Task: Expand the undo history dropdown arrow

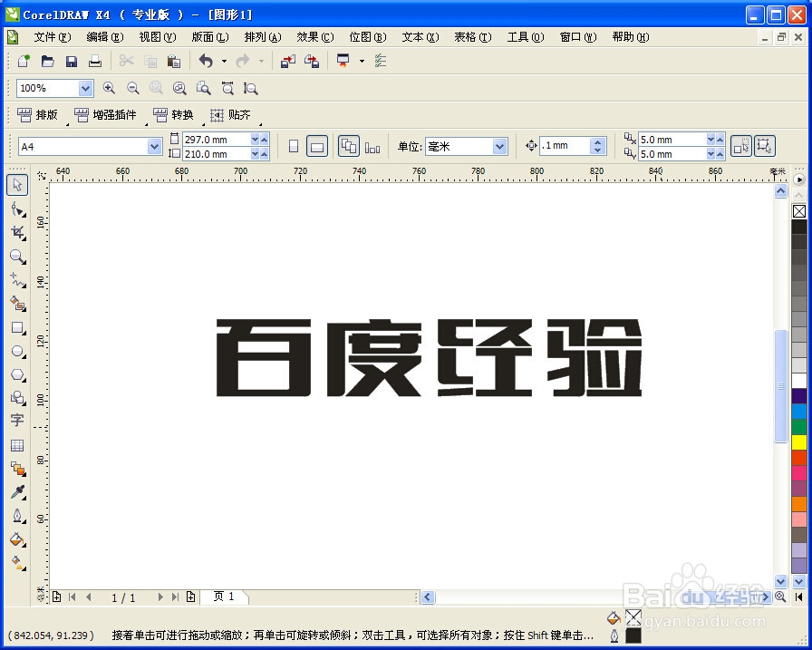Action: pos(224,61)
